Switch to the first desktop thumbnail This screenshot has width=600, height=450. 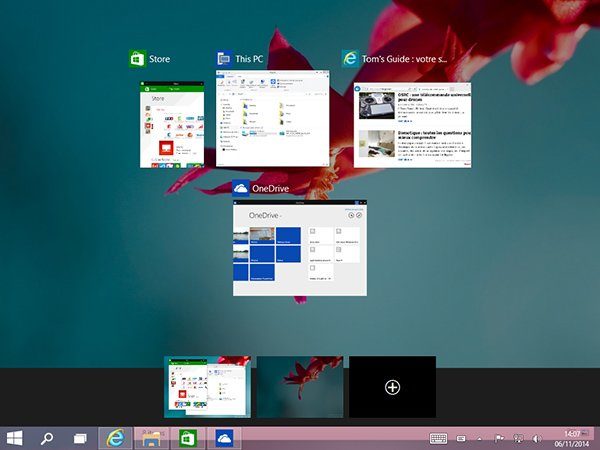[x=207, y=386]
